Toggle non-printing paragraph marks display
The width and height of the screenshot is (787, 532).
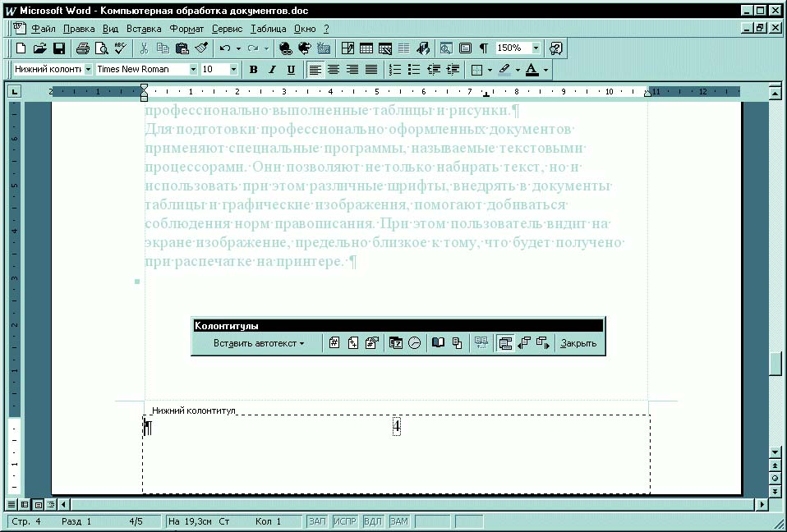(x=484, y=48)
